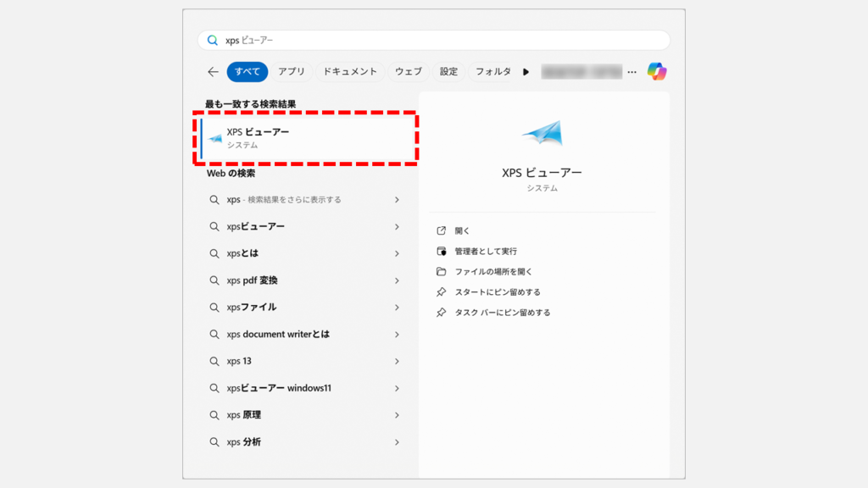The width and height of the screenshot is (868, 488).
Task: Click the search icon beside xps 原理
Action: tap(214, 415)
